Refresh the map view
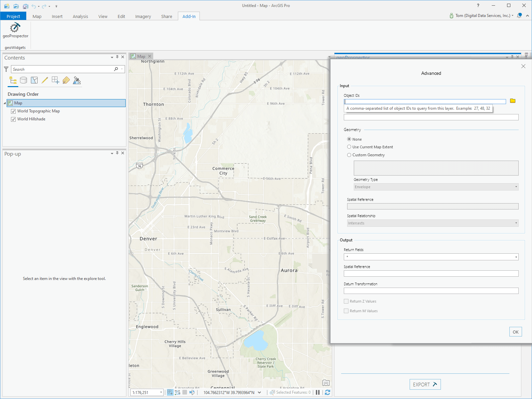The image size is (532, 399). (327, 392)
